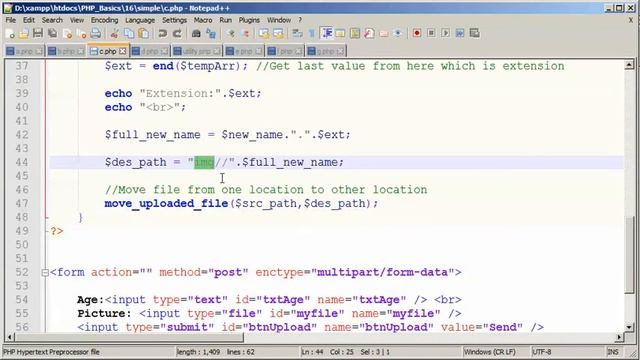
Task: Click the Open file folder icon
Action: (24, 33)
